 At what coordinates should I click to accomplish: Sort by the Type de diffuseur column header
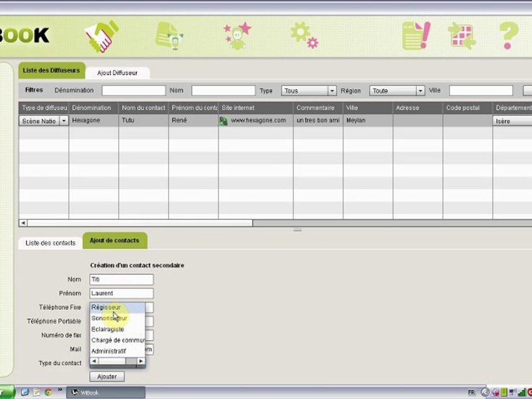(44, 108)
